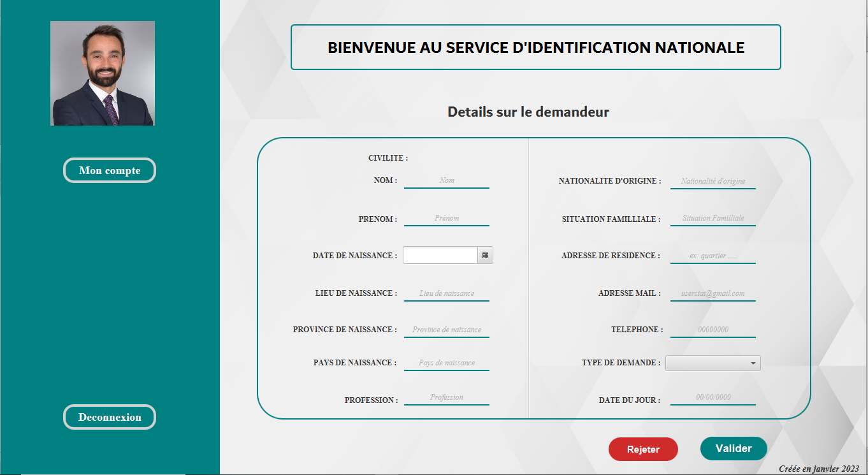The height and width of the screenshot is (475, 868).
Task: Open the Mon compte page
Action: point(109,170)
